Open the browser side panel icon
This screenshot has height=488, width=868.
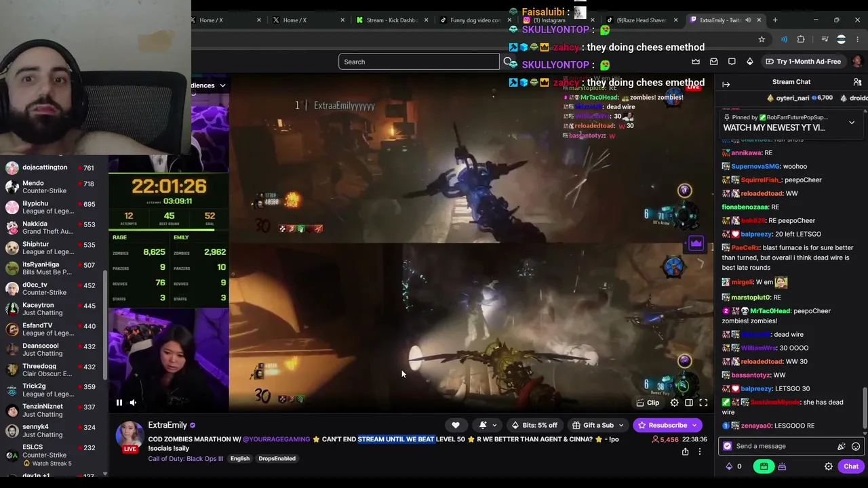point(825,39)
